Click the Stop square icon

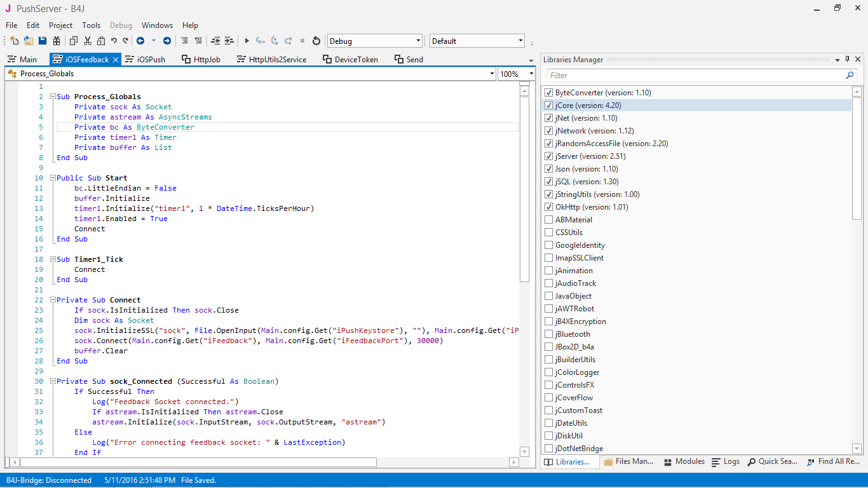[302, 41]
